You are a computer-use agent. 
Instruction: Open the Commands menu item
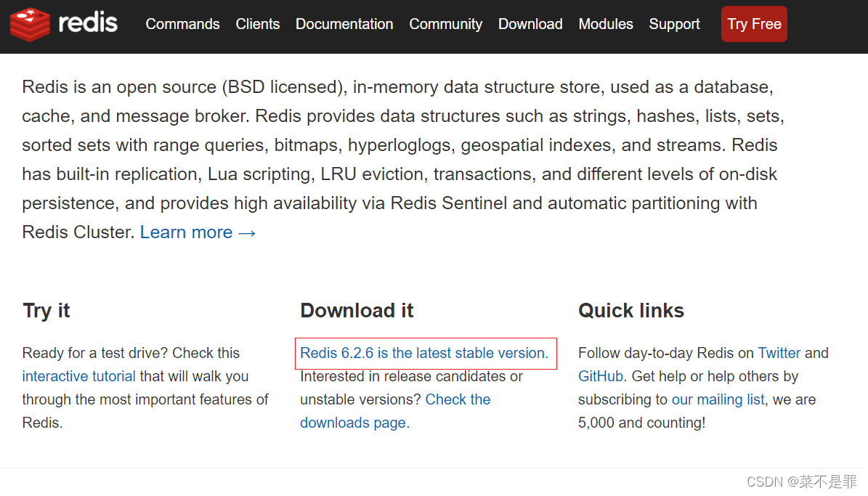tap(182, 24)
